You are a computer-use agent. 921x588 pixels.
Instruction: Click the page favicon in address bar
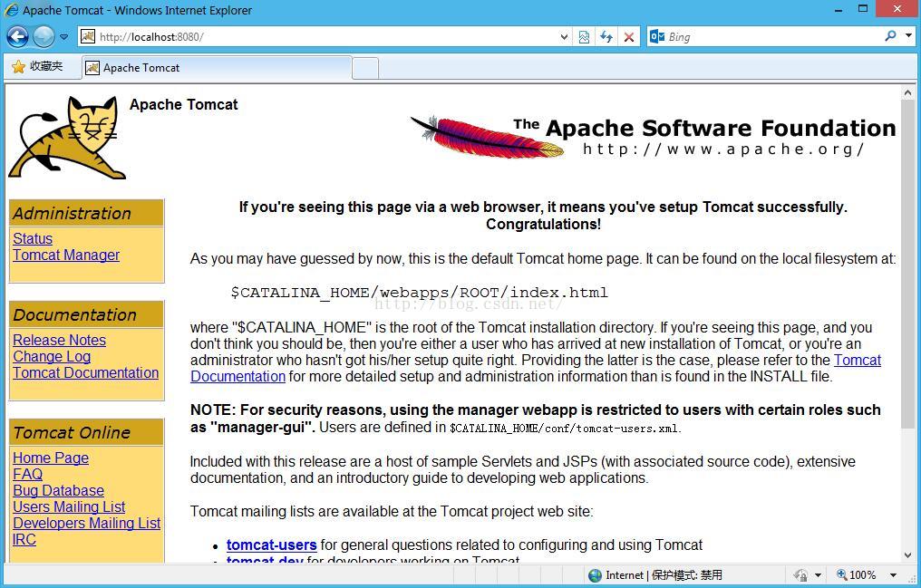88,36
